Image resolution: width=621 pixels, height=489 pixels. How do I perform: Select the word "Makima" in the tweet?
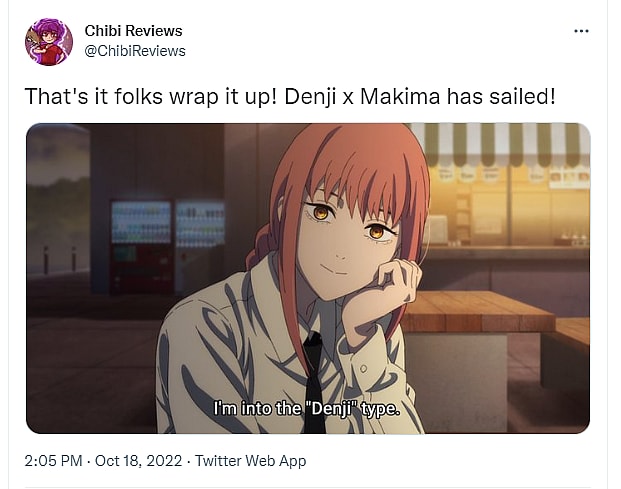click(x=400, y=96)
